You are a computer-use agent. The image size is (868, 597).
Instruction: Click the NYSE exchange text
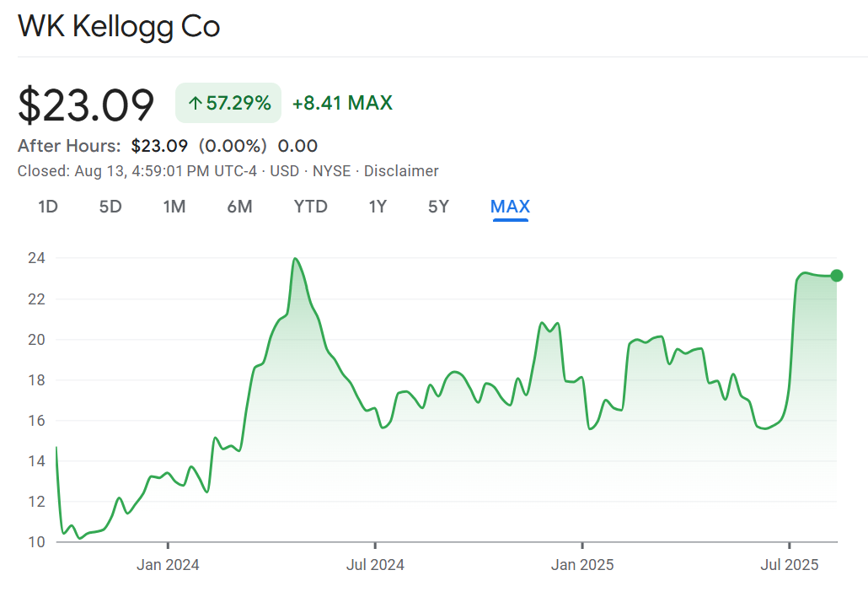pos(331,171)
